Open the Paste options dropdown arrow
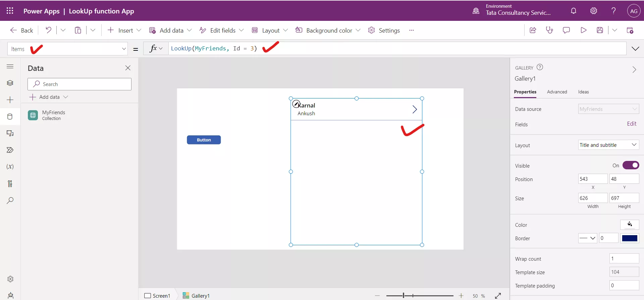The width and height of the screenshot is (644, 300). point(93,30)
